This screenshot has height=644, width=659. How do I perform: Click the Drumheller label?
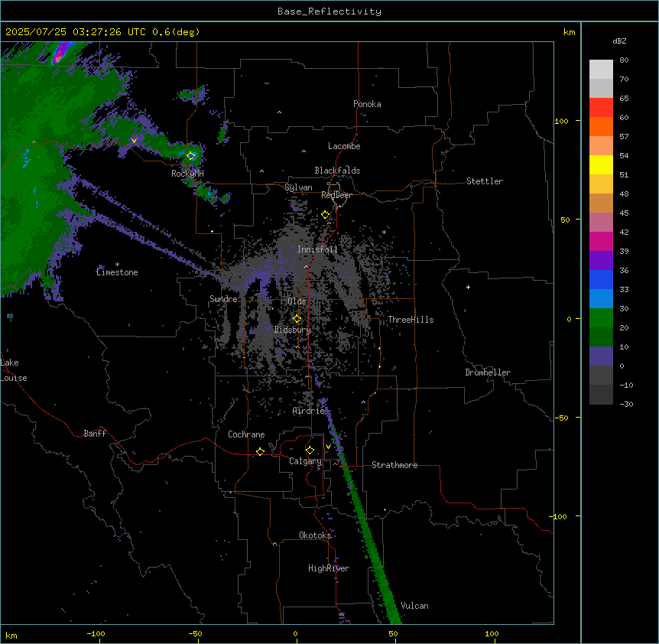pos(488,372)
